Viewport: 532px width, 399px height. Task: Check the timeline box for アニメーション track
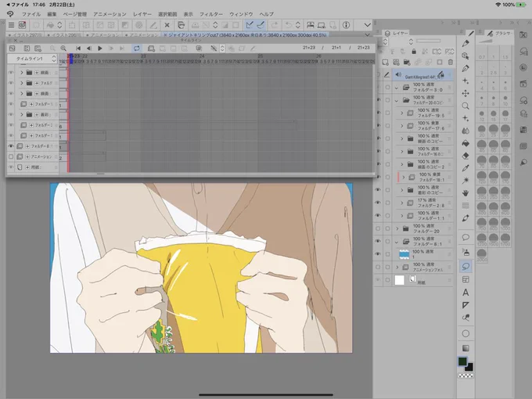(11, 156)
